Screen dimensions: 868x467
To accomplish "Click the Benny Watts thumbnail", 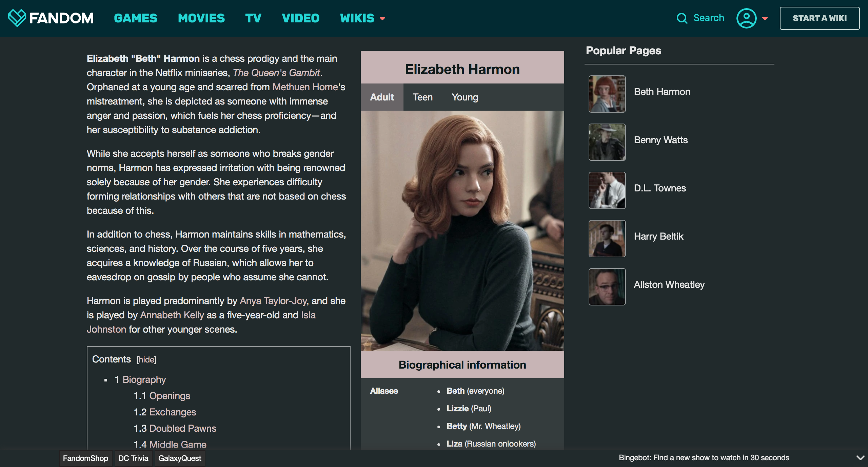I will point(606,140).
